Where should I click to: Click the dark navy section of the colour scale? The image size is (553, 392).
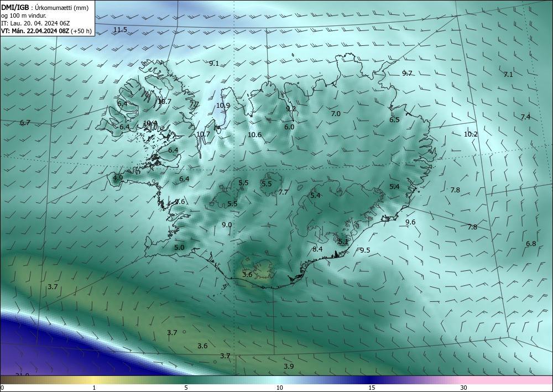click(x=371, y=380)
